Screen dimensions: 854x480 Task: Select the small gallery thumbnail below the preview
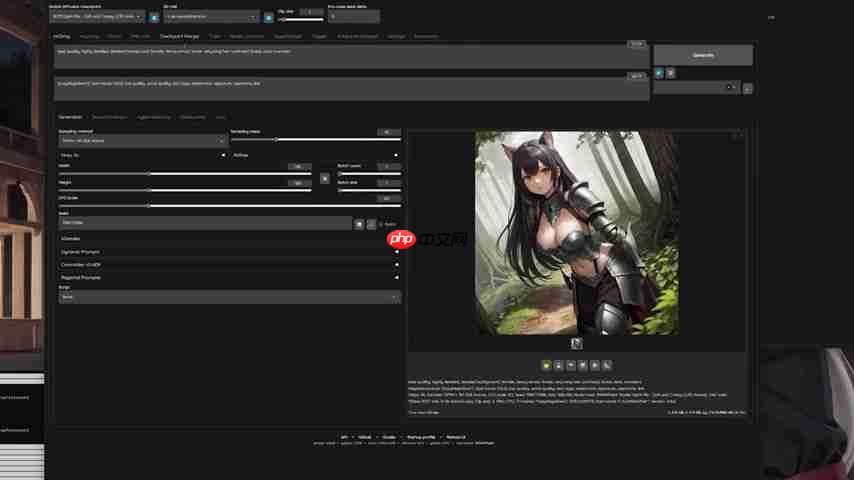[x=576, y=343]
